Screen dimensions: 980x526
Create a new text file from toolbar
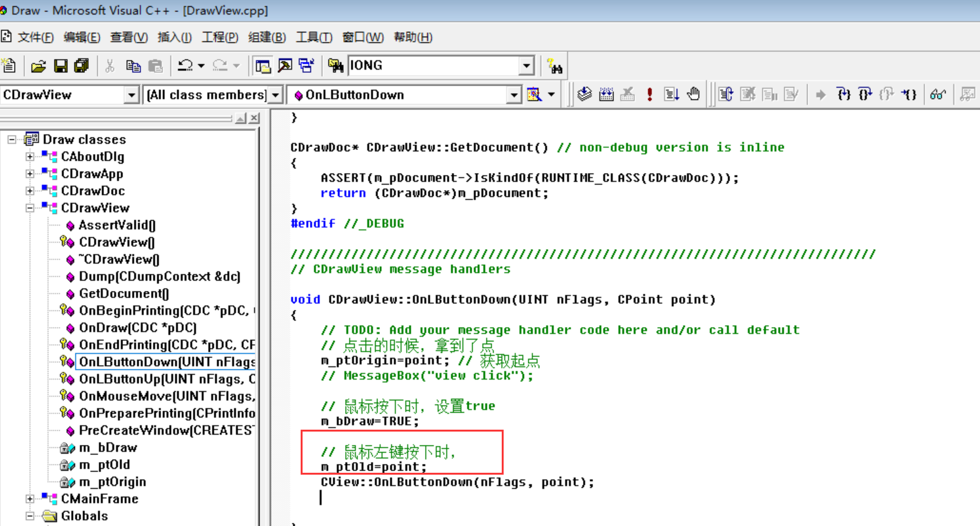[9, 65]
